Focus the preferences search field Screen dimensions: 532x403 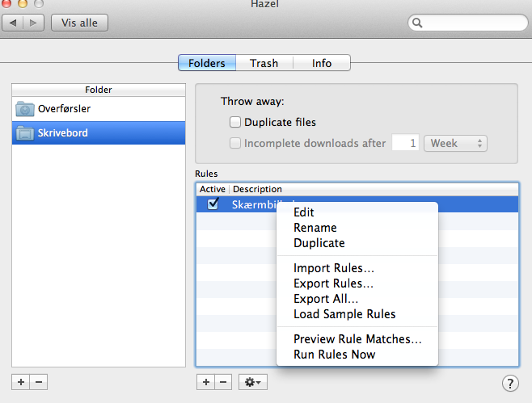468,23
